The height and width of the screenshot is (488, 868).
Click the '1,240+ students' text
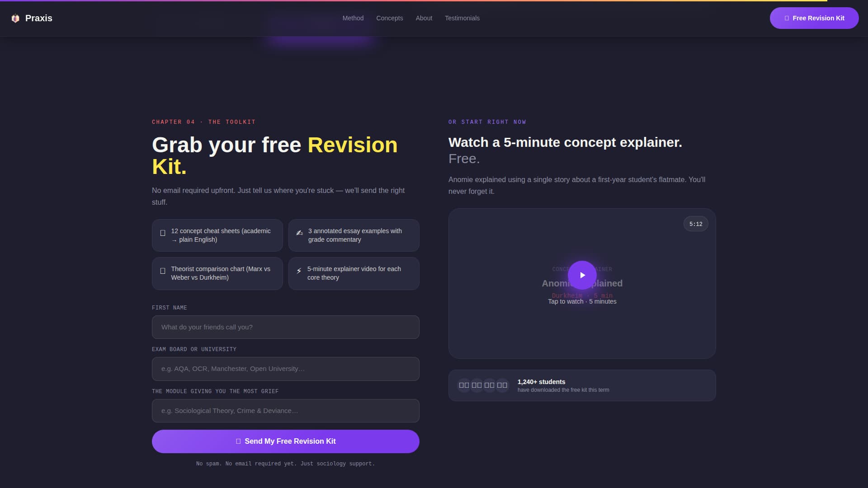tap(541, 382)
